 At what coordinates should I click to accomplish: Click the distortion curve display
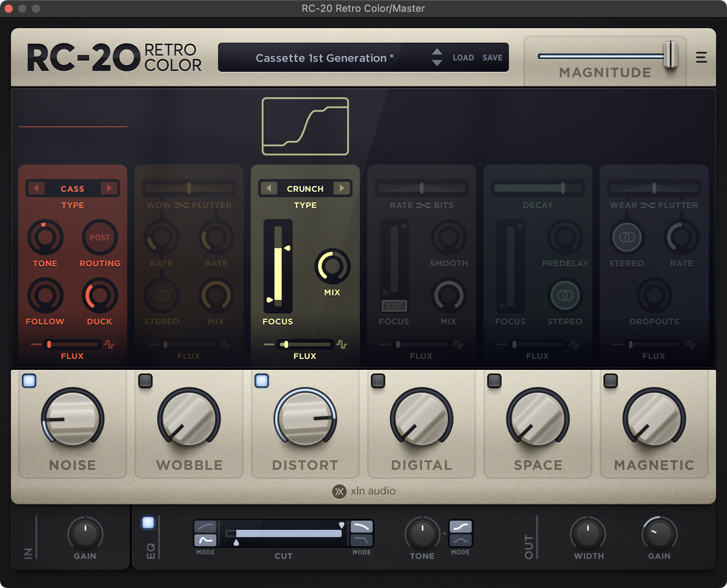[x=305, y=126]
